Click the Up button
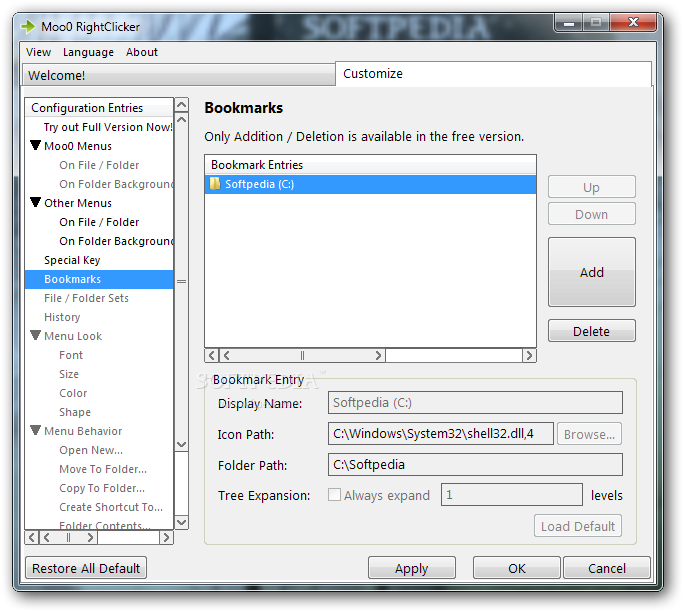Screen dimensions: 684x612 592,187
